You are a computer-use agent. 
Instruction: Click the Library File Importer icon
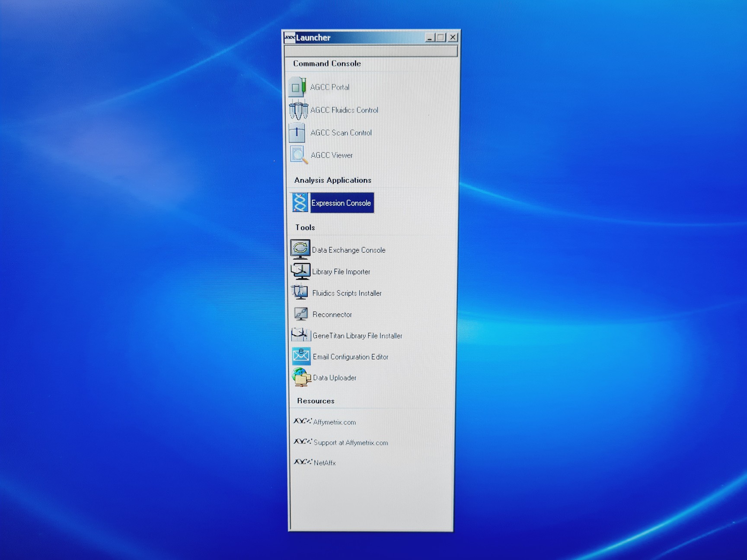click(x=300, y=271)
